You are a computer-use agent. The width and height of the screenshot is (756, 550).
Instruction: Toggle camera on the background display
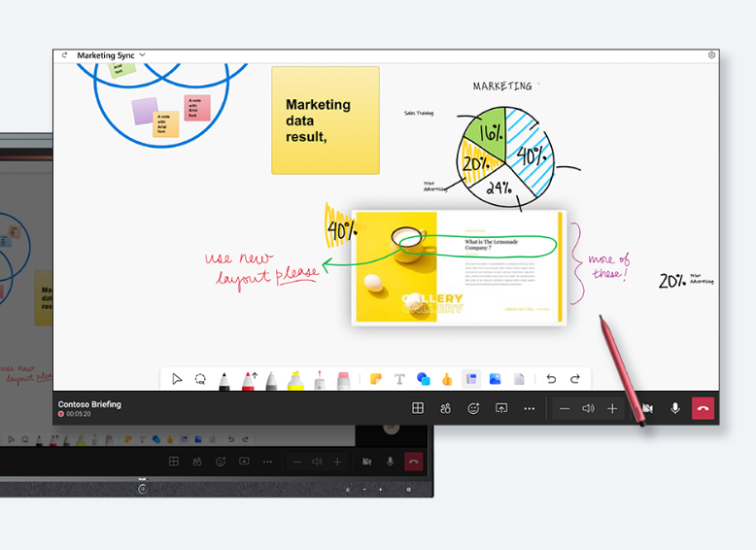[367, 462]
